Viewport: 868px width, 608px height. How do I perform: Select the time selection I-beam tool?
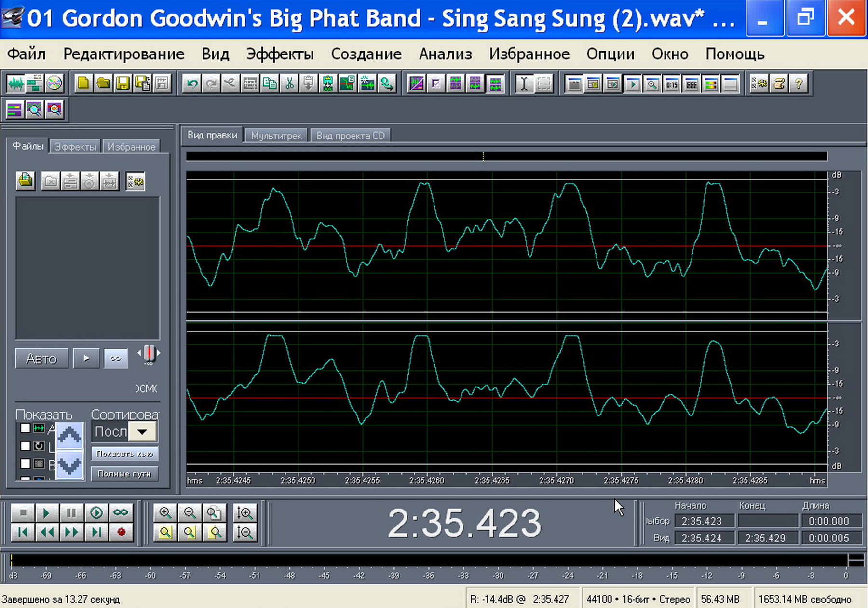(524, 84)
